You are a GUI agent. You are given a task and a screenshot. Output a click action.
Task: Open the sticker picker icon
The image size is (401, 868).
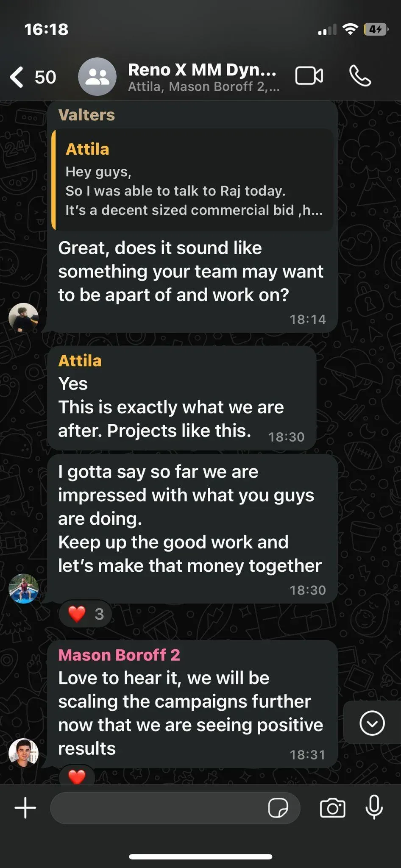click(x=278, y=808)
